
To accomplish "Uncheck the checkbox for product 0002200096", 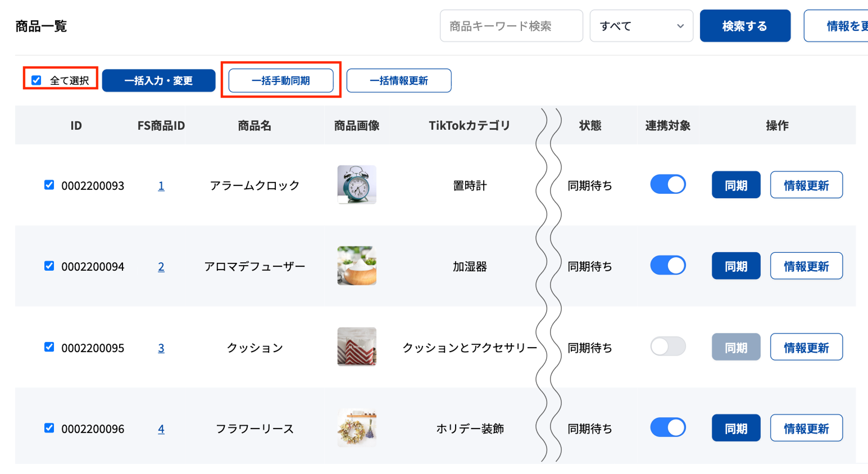I will click(49, 427).
